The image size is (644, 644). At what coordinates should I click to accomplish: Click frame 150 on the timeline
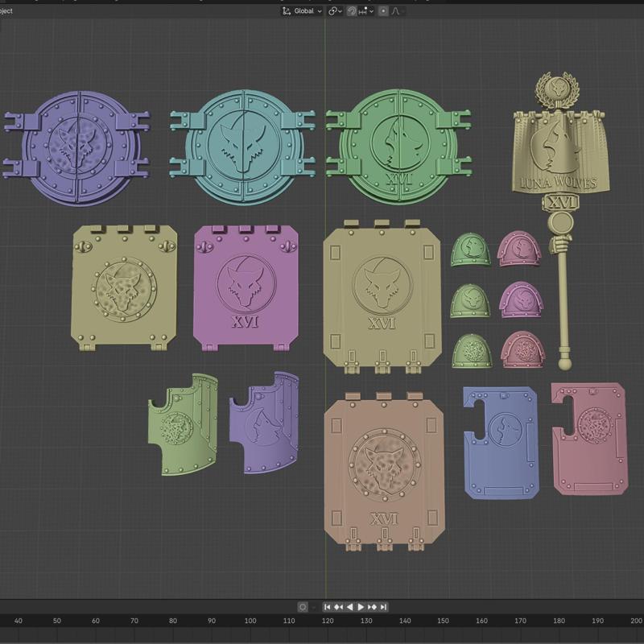[x=443, y=621]
